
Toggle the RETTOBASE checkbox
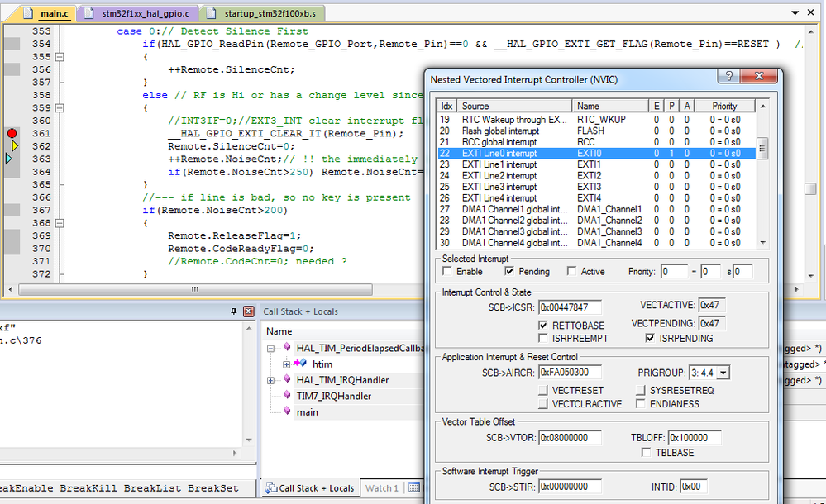pos(543,326)
